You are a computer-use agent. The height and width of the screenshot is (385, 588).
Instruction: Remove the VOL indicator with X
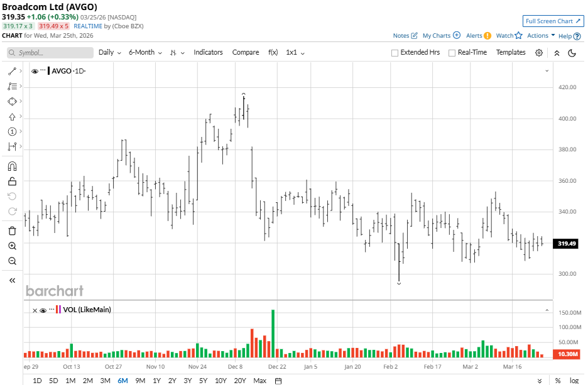tap(35, 310)
